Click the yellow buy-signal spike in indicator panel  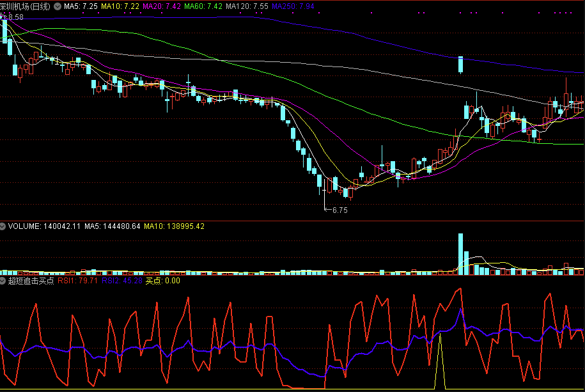pyautogui.click(x=440, y=358)
